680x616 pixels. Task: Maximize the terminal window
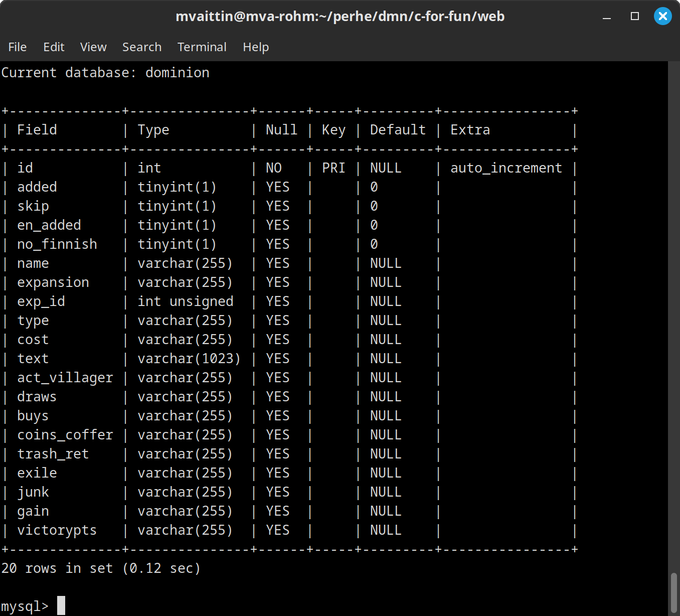coord(635,17)
